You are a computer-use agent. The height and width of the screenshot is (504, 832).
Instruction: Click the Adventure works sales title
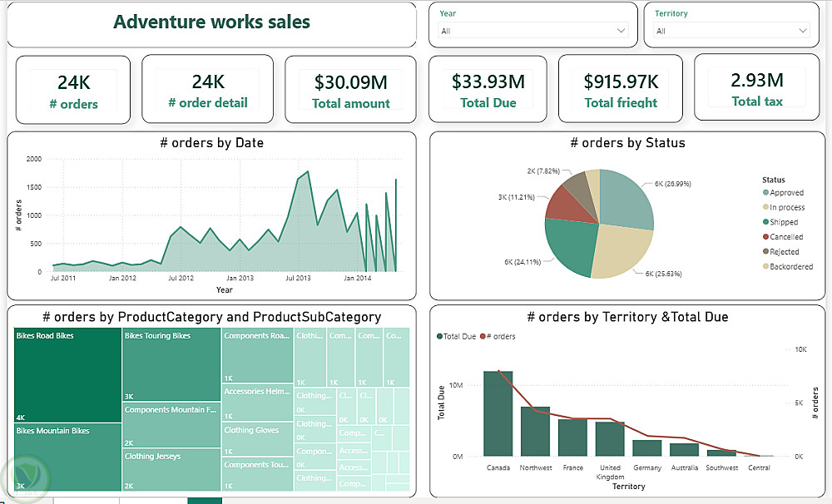(211, 22)
